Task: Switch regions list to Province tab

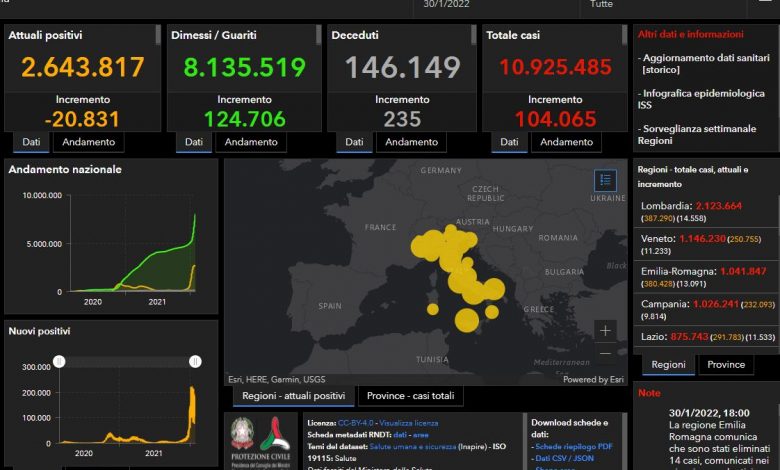Action: click(x=726, y=365)
